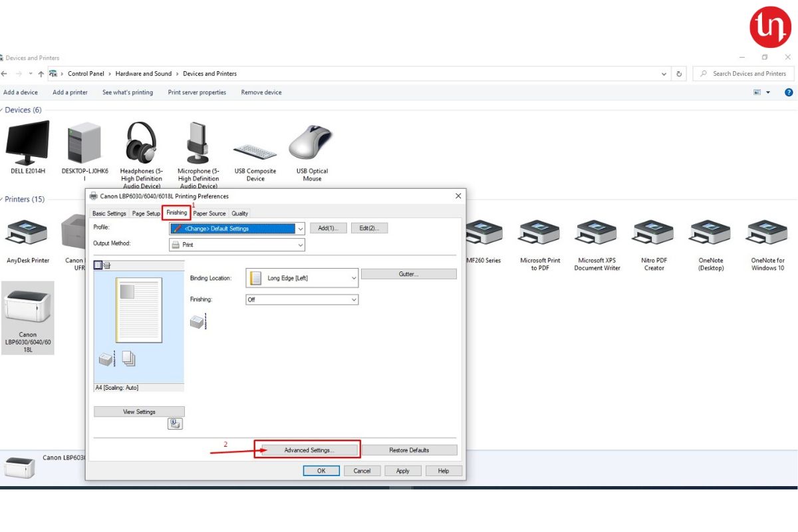
Task: Select the Microphone audio device icon
Action: 198,142
